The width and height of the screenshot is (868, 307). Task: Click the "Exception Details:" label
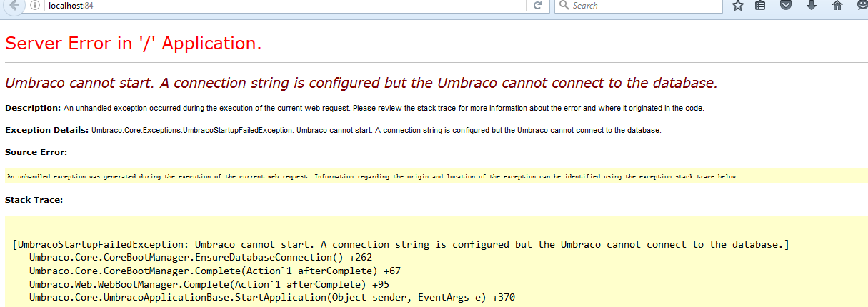pos(47,130)
